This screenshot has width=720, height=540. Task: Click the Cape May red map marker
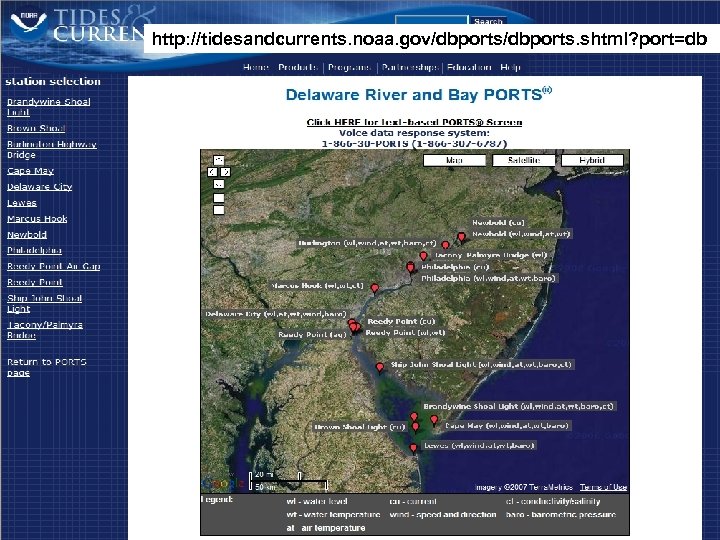(x=434, y=420)
